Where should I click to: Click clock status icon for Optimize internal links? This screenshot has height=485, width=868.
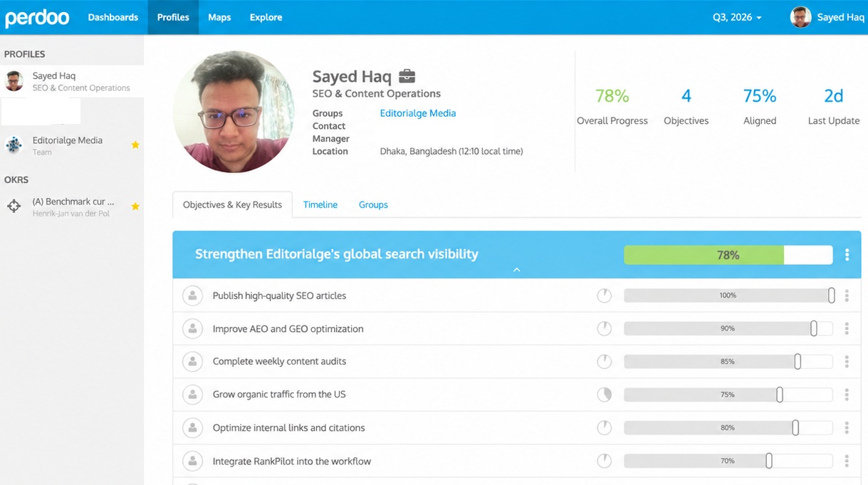click(604, 427)
